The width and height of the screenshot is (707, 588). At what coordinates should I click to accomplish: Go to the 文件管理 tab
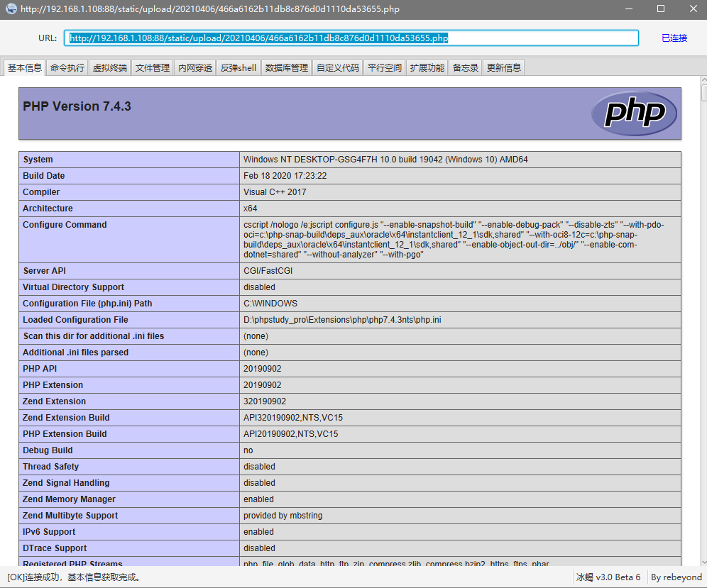click(x=153, y=68)
